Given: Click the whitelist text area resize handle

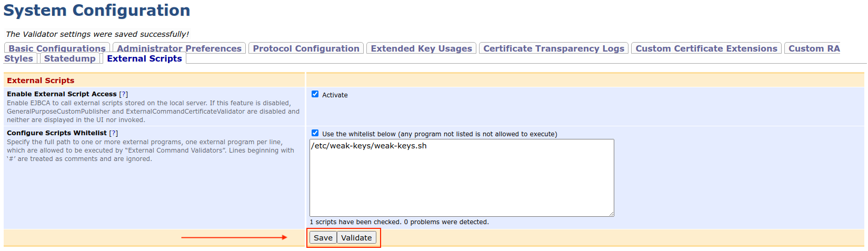Looking at the screenshot, I should 611,214.
